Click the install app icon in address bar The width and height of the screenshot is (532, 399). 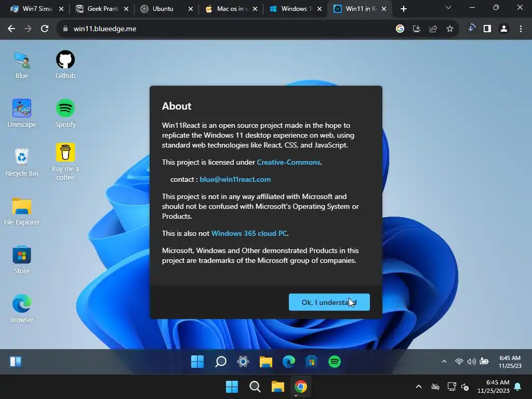click(417, 29)
